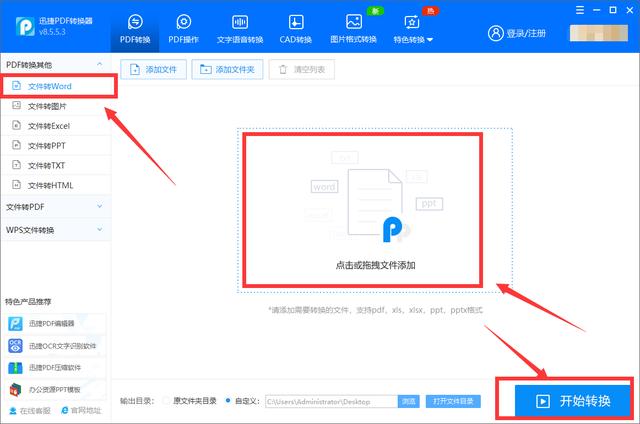Click the 登录/注册 link
Viewport: 640px width, 424px height.
pos(526,33)
